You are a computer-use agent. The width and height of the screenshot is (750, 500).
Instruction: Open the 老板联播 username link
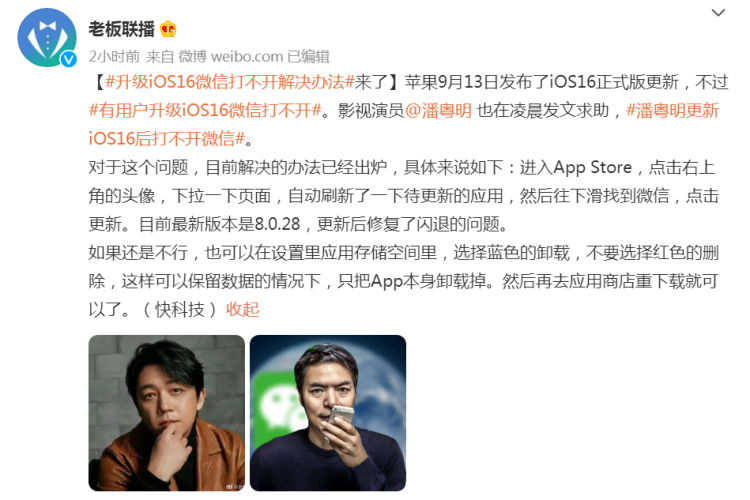(x=121, y=29)
